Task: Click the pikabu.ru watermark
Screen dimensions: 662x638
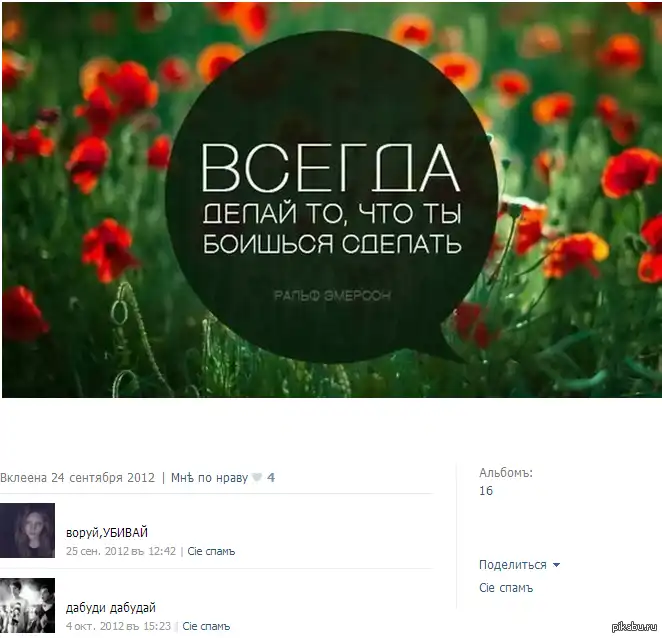Action: pyautogui.click(x=635, y=627)
